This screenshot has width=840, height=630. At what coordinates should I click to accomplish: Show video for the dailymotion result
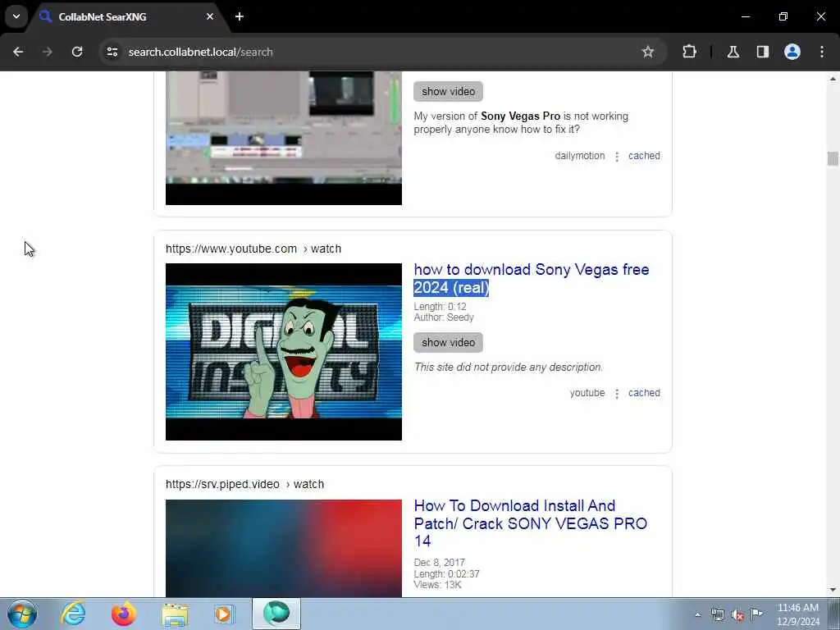point(448,92)
